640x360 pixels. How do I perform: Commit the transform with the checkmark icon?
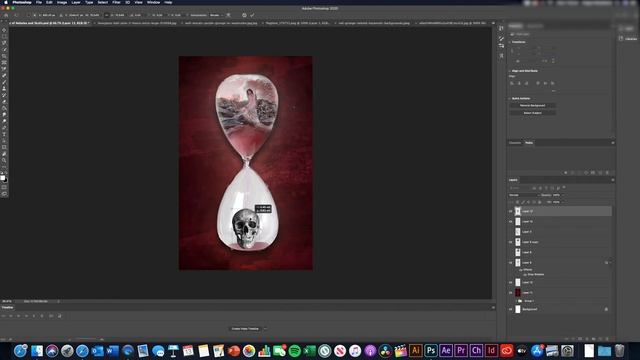click(252, 15)
